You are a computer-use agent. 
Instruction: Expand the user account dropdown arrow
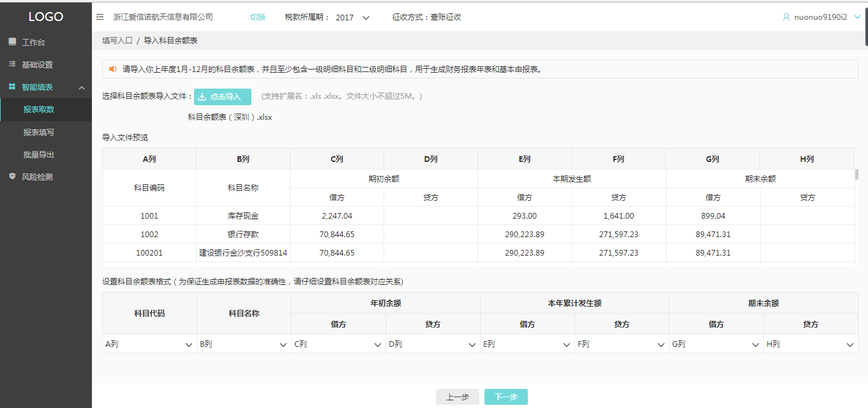coord(857,17)
